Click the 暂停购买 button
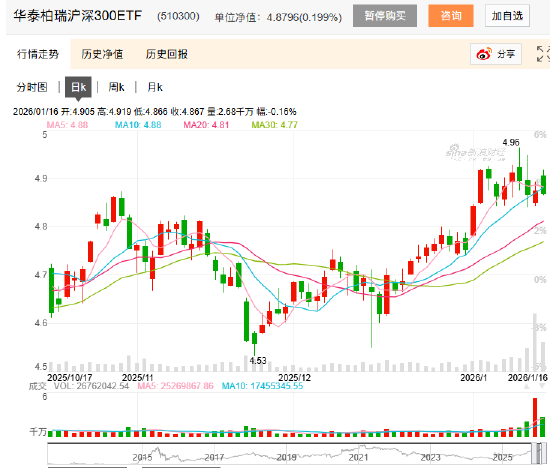The width and height of the screenshot is (550, 468). pyautogui.click(x=385, y=16)
